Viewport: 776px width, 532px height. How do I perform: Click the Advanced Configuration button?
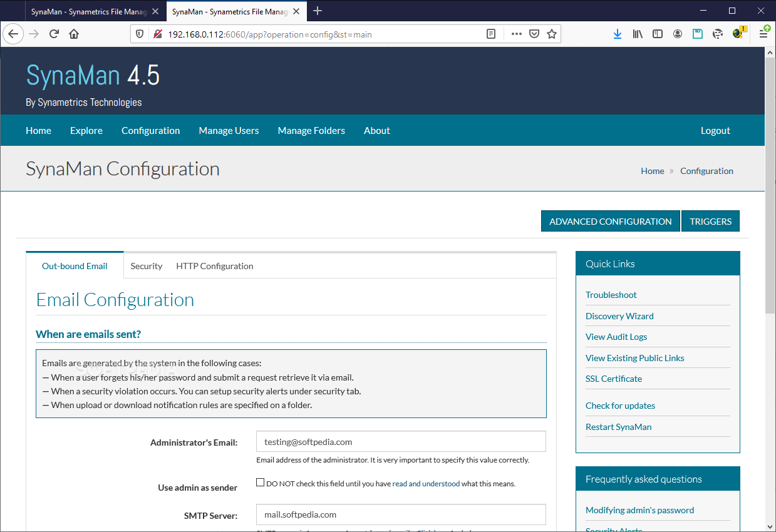[x=611, y=221]
